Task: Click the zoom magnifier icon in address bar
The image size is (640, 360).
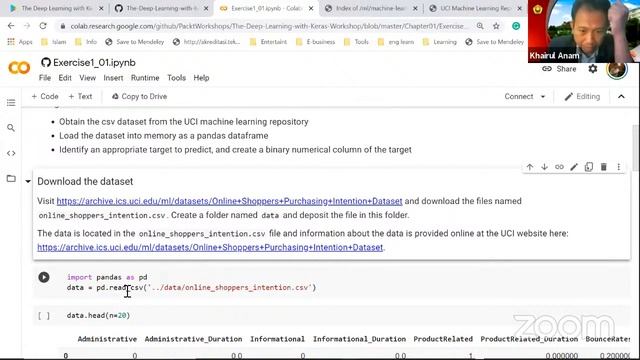Action: coord(480,26)
